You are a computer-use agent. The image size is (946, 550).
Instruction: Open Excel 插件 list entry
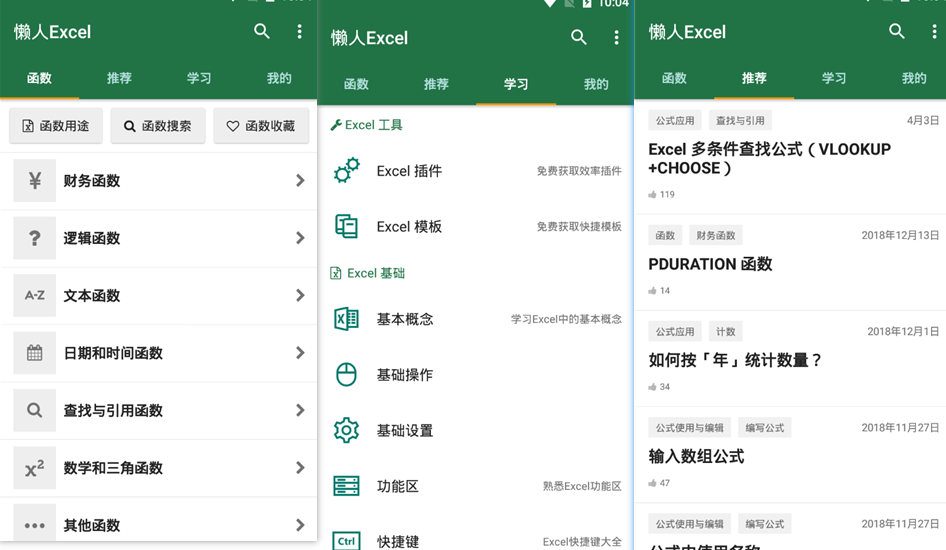coord(475,171)
